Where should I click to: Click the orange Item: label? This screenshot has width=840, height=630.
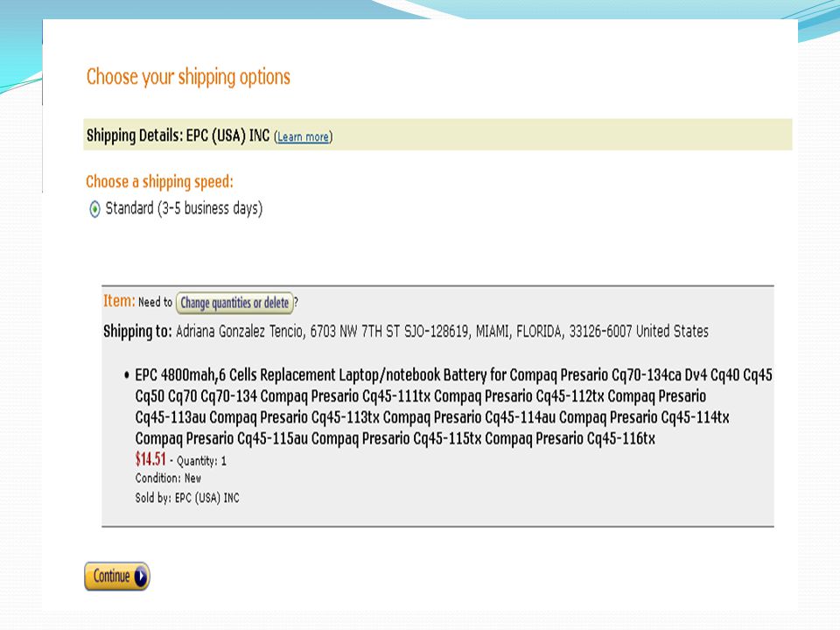[x=119, y=300]
